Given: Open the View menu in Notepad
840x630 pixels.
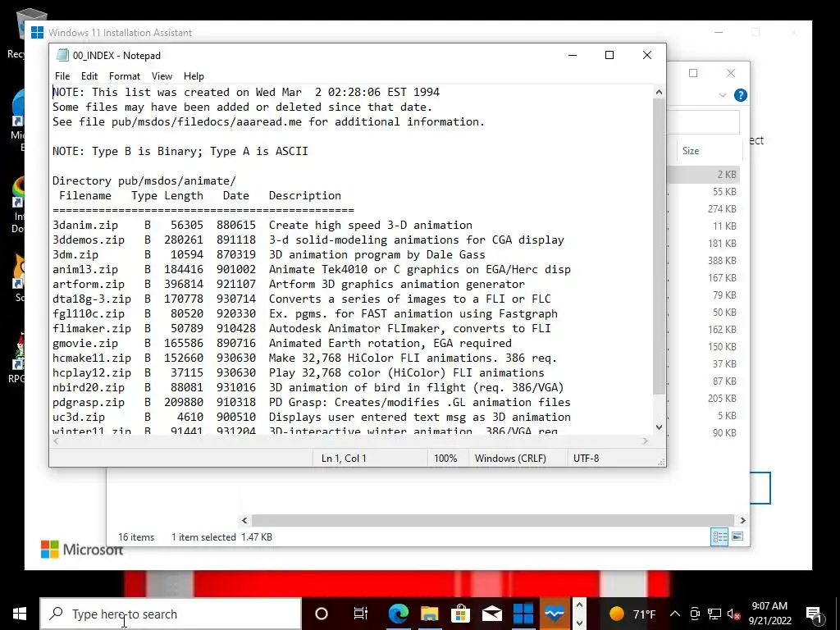Looking at the screenshot, I should [162, 76].
